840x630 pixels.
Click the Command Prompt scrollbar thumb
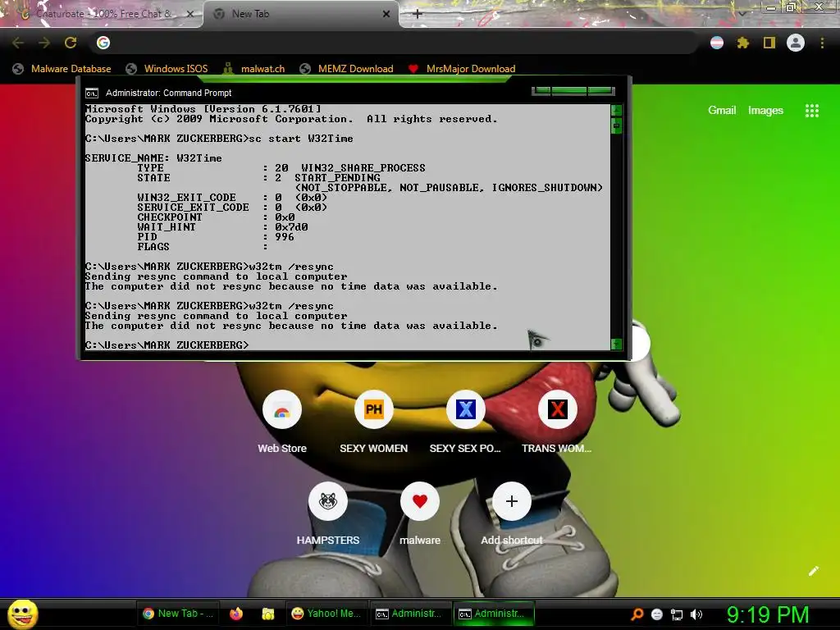617,126
